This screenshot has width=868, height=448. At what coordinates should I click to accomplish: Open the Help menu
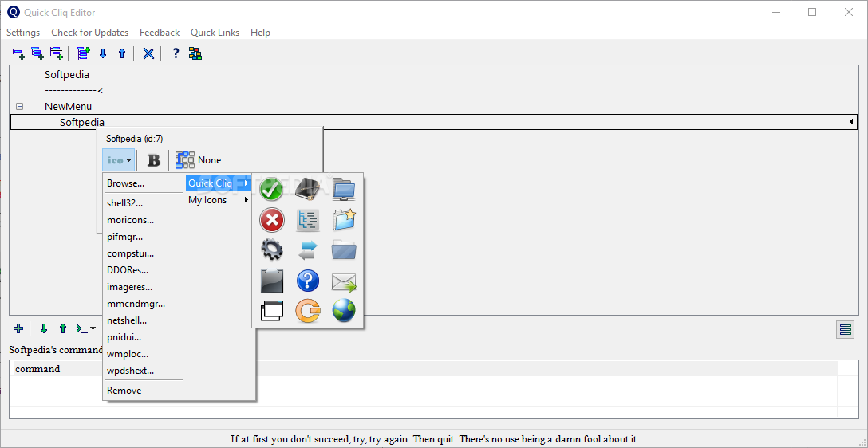[260, 33]
